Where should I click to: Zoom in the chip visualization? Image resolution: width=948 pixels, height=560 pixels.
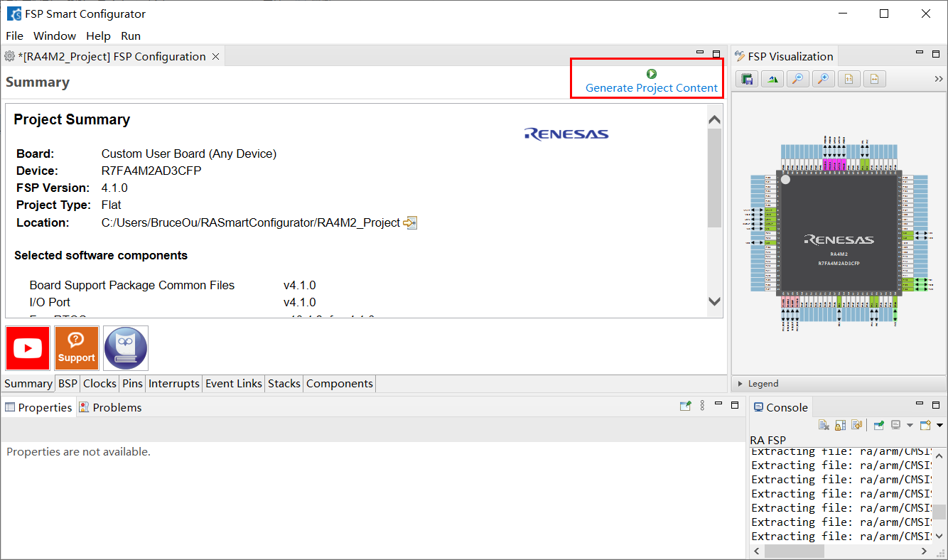pyautogui.click(x=824, y=79)
